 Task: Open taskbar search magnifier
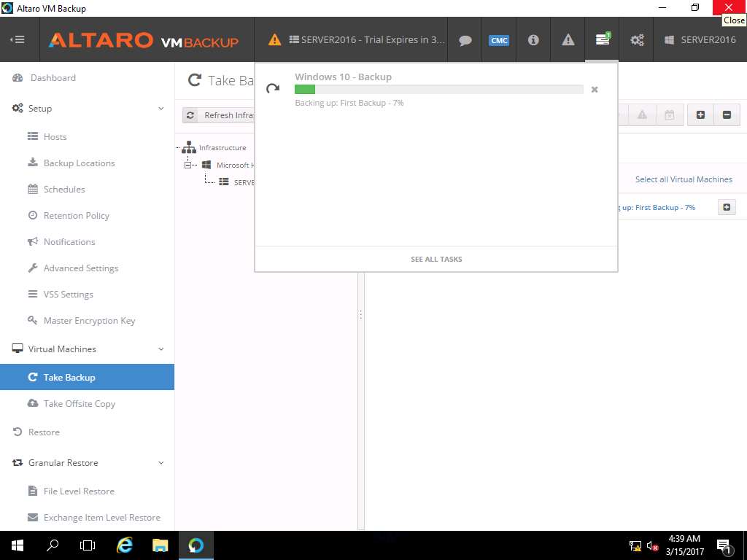pos(53,545)
